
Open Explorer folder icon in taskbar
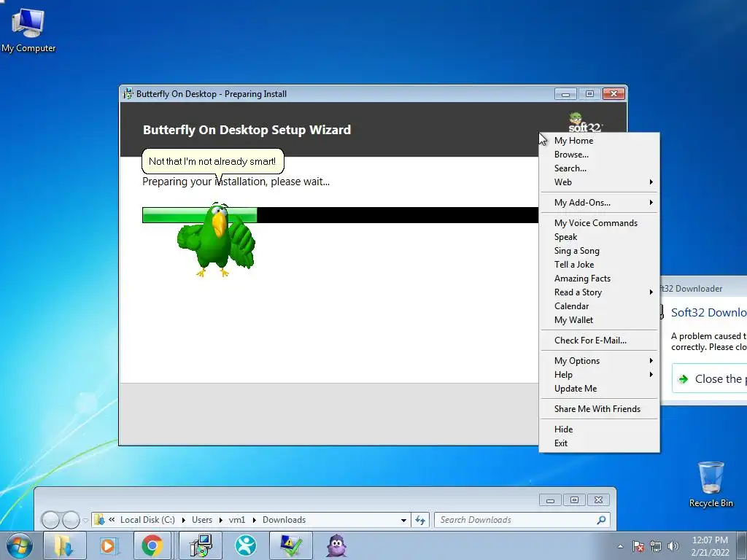point(64,545)
